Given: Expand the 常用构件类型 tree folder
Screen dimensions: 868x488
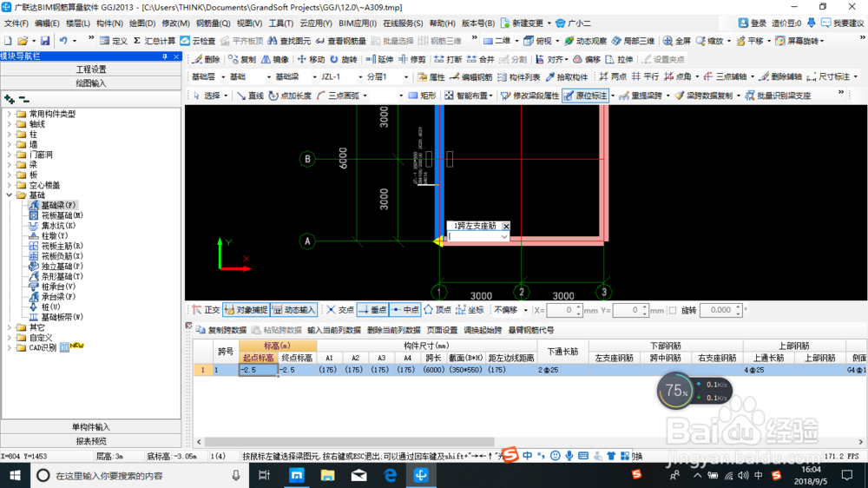Looking at the screenshot, I should [x=9, y=114].
